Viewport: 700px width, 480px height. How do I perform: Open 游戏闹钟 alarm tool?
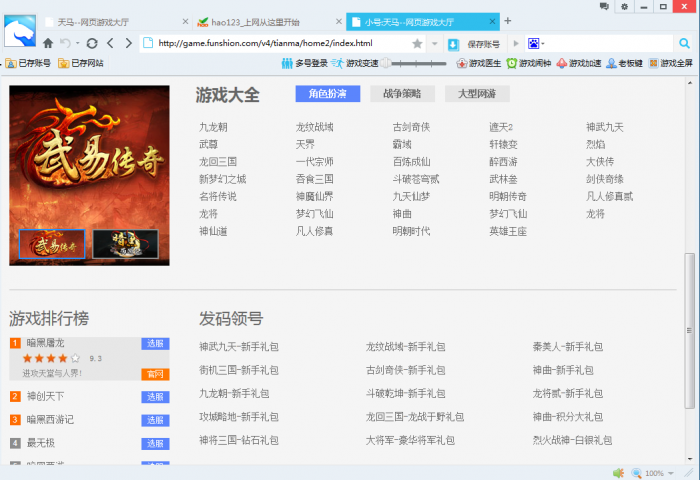tap(529, 63)
